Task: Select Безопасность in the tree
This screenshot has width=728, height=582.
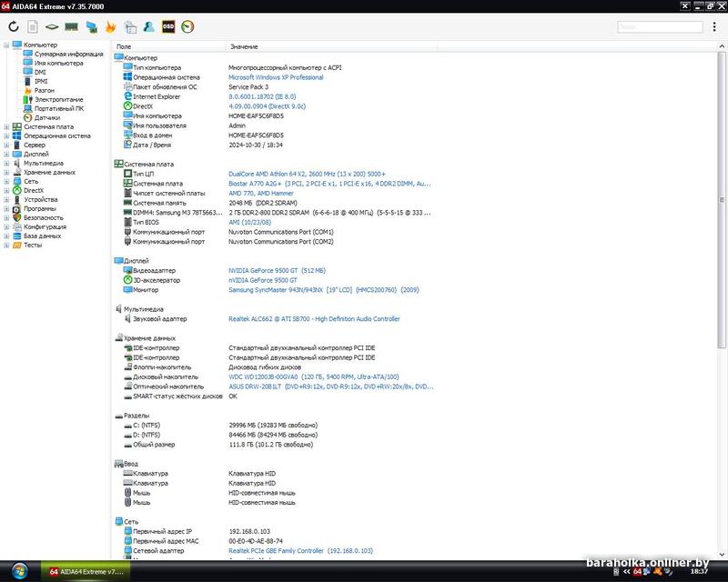Action: (x=43, y=217)
